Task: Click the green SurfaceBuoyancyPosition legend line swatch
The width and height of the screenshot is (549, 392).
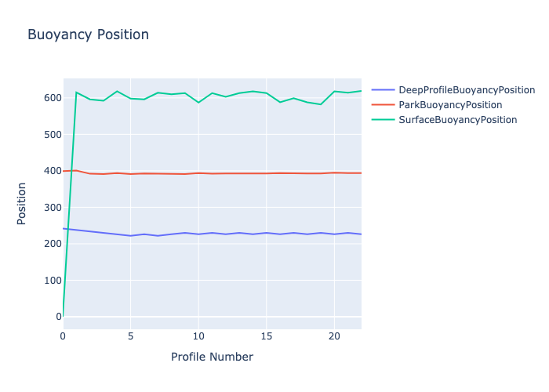Action: click(383, 120)
